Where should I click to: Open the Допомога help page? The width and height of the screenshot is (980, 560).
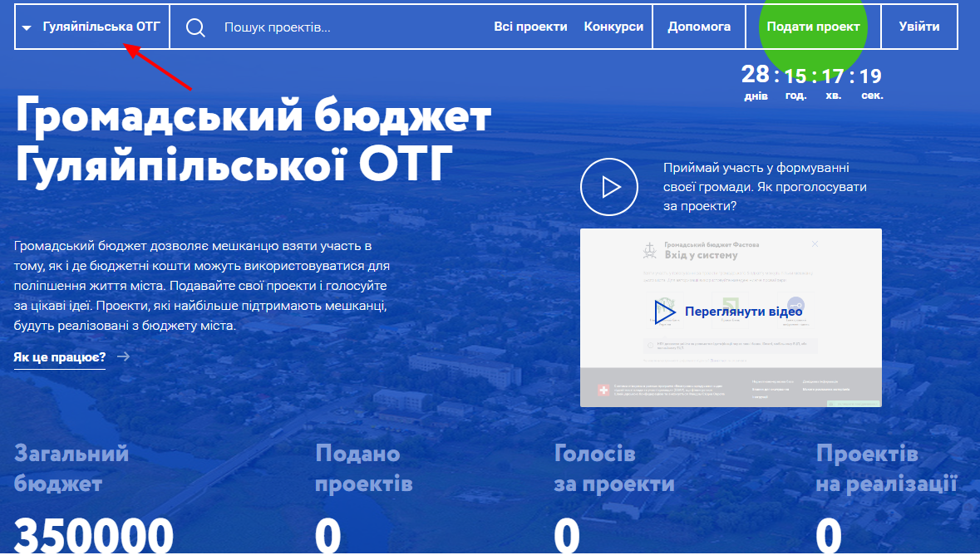[x=699, y=27]
